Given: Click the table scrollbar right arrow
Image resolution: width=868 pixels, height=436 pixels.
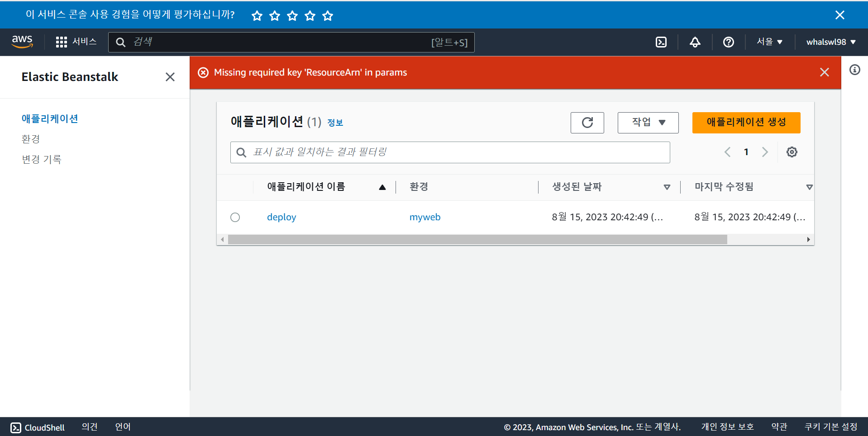Looking at the screenshot, I should pyautogui.click(x=808, y=240).
